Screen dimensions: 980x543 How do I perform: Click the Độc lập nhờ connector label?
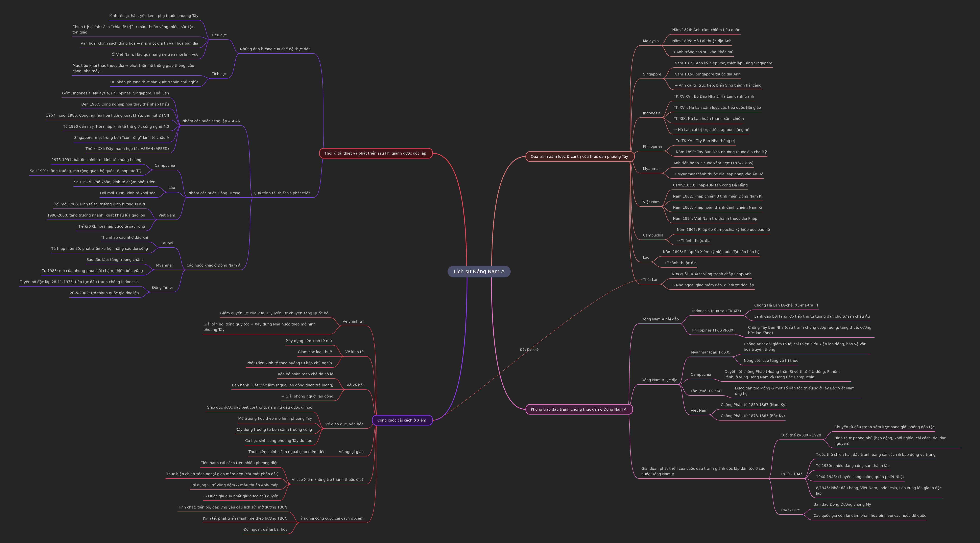point(529,350)
